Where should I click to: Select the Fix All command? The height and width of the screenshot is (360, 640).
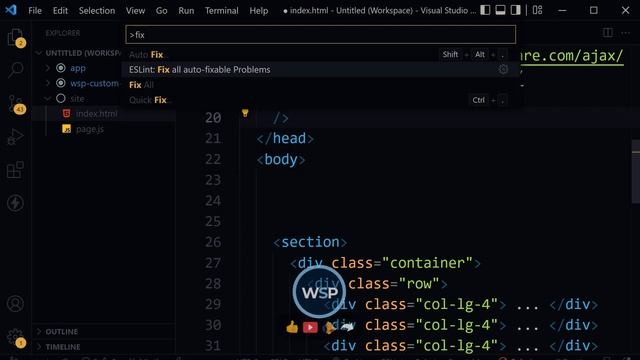pyautogui.click(x=320, y=84)
